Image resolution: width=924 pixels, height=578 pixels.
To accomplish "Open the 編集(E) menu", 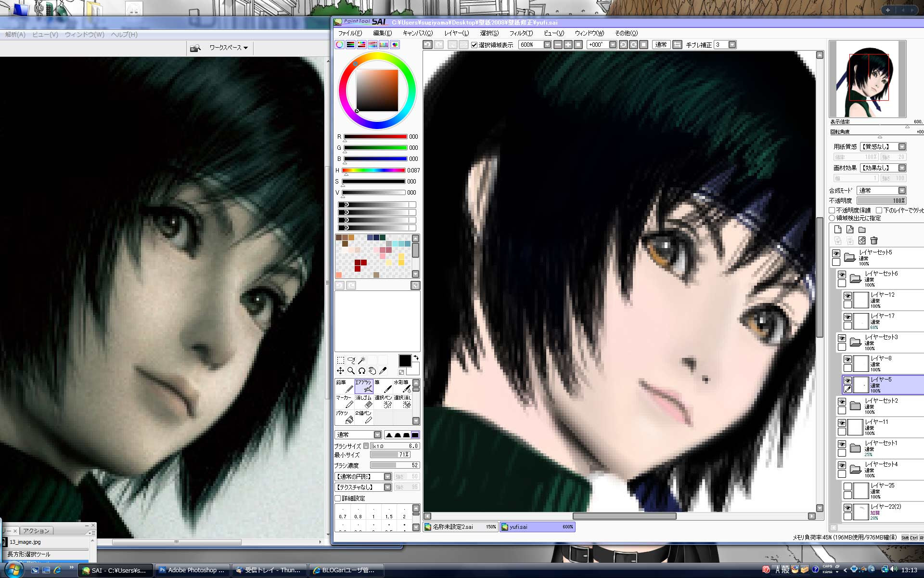I will coord(383,33).
